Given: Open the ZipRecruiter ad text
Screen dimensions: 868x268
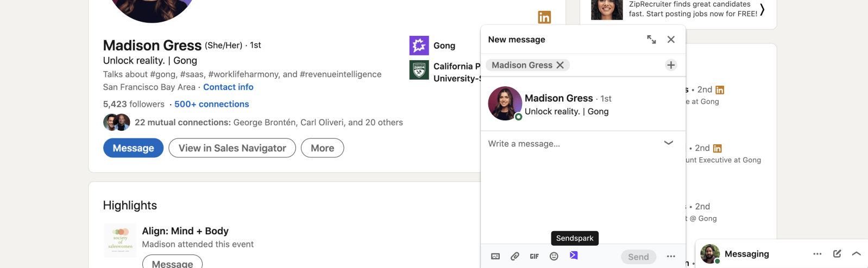Looking at the screenshot, I should pyautogui.click(x=693, y=9).
